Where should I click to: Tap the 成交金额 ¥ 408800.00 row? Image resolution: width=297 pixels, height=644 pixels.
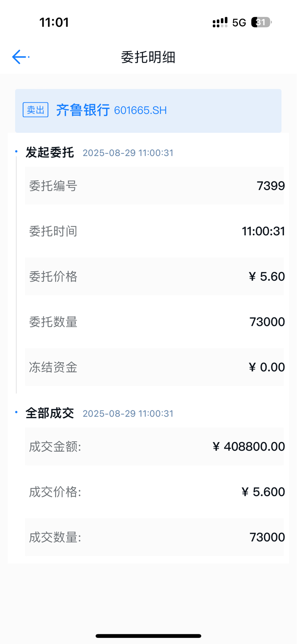coord(154,446)
